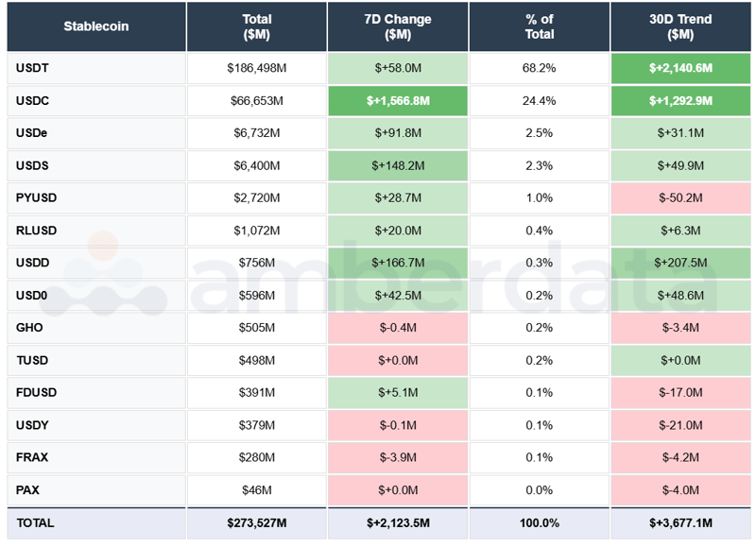Screen dimensions: 756x547
Task: Select the red $-50.2M trend for PYUSD
Action: pos(682,198)
